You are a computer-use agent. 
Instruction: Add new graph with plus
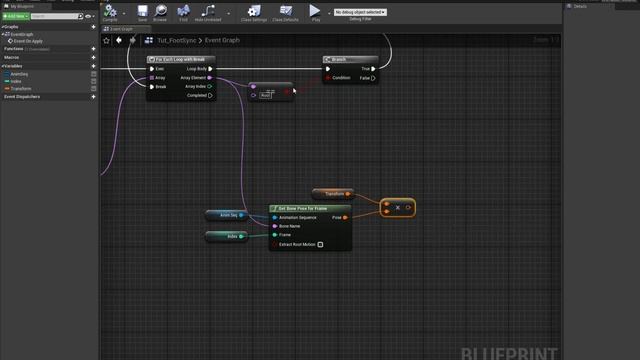93,27
